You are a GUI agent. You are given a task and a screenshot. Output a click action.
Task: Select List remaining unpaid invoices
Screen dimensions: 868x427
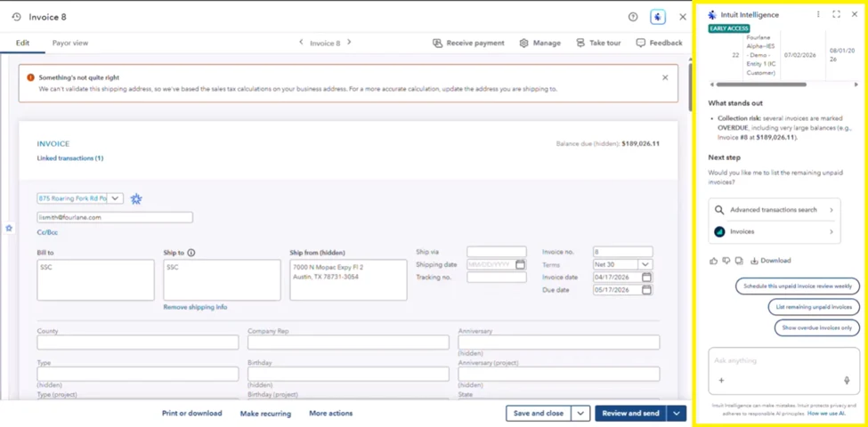(x=814, y=307)
